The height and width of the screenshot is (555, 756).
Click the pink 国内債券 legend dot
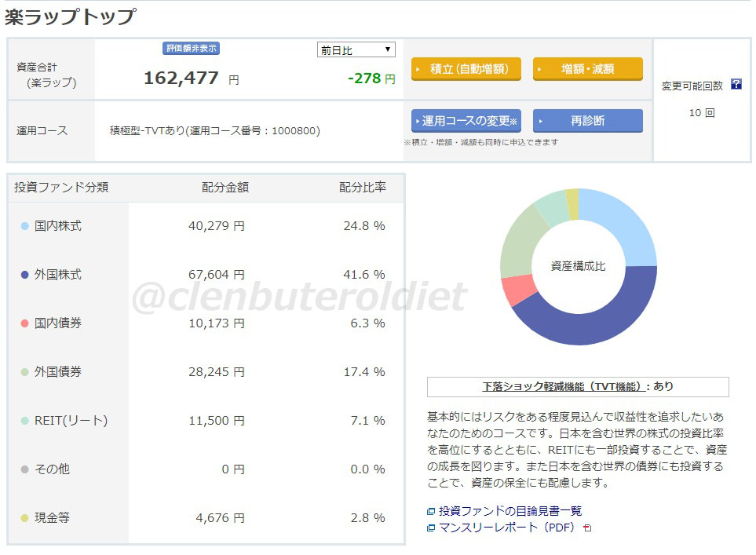coord(24,323)
